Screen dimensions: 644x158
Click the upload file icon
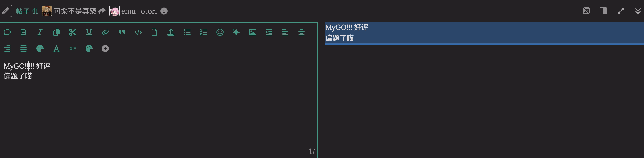[171, 32]
